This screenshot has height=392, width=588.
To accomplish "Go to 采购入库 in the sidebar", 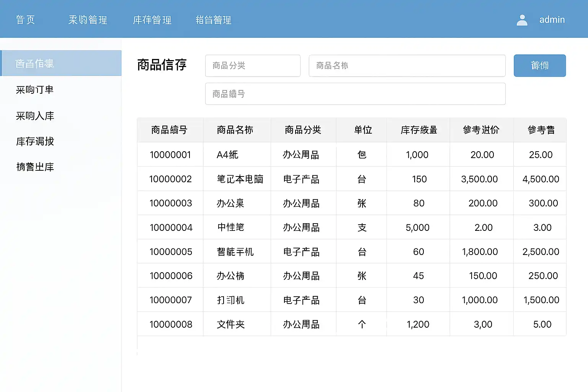I will point(35,116).
